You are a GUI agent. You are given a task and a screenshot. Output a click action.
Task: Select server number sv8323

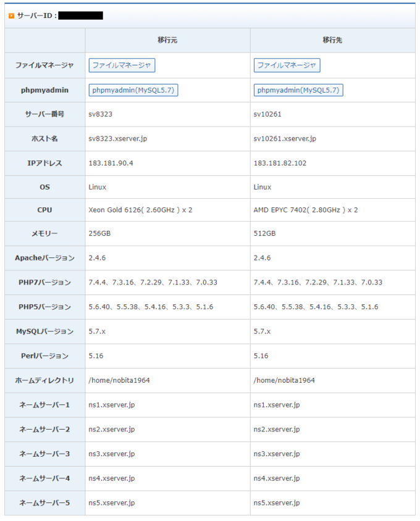tap(101, 114)
